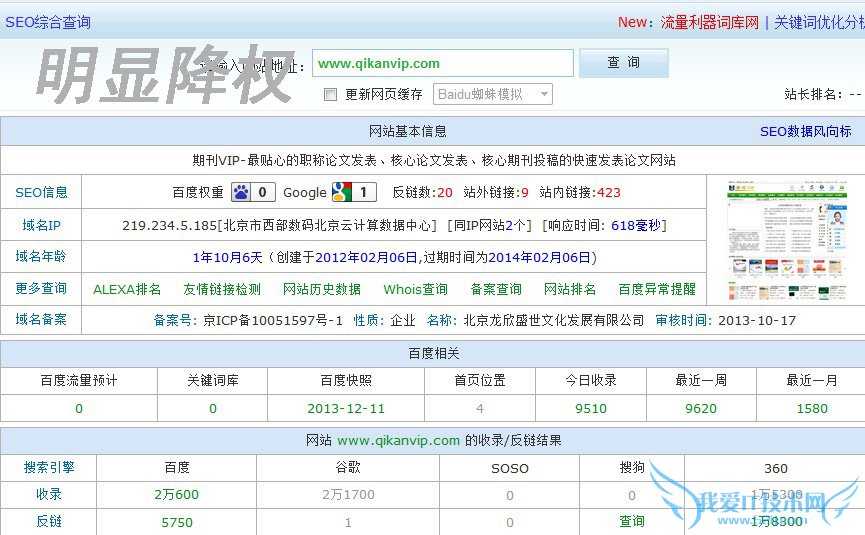Screen dimensions: 865x535
Task: Open 友情链接检测 tool
Action: tap(221, 289)
